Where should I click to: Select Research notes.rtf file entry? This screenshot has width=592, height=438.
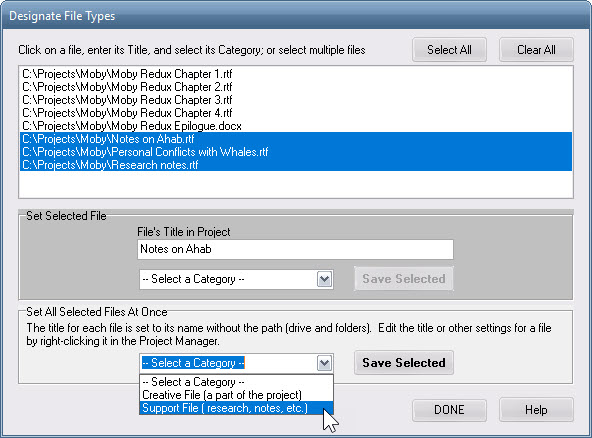pyautogui.click(x=296, y=165)
